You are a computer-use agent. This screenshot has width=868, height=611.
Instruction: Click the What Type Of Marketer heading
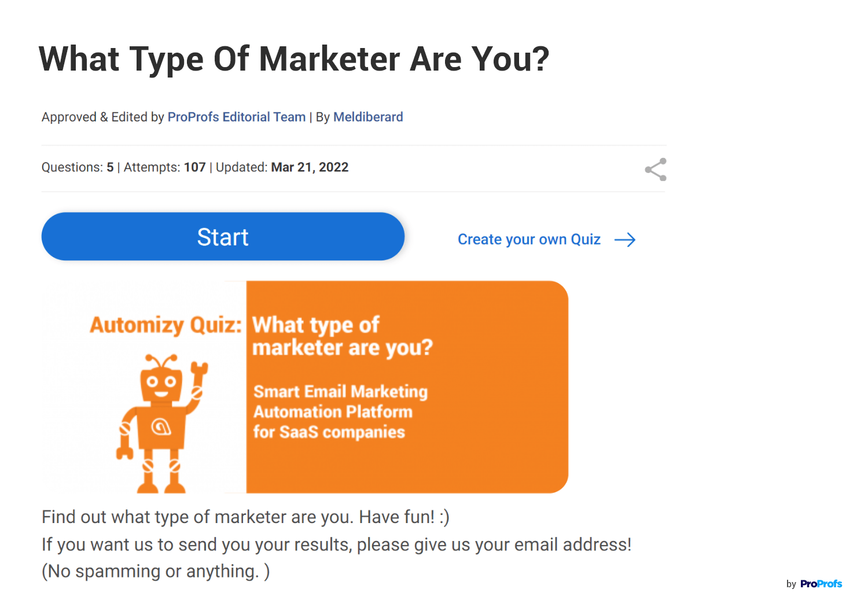click(x=294, y=59)
